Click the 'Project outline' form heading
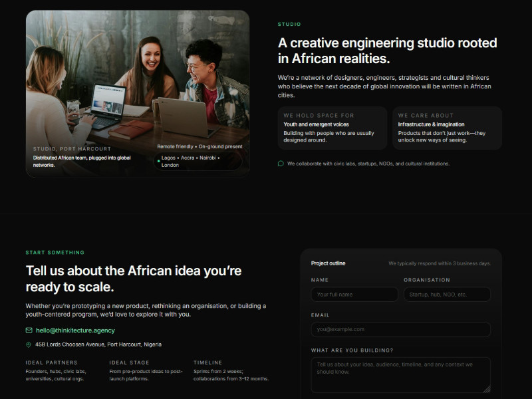 point(328,263)
